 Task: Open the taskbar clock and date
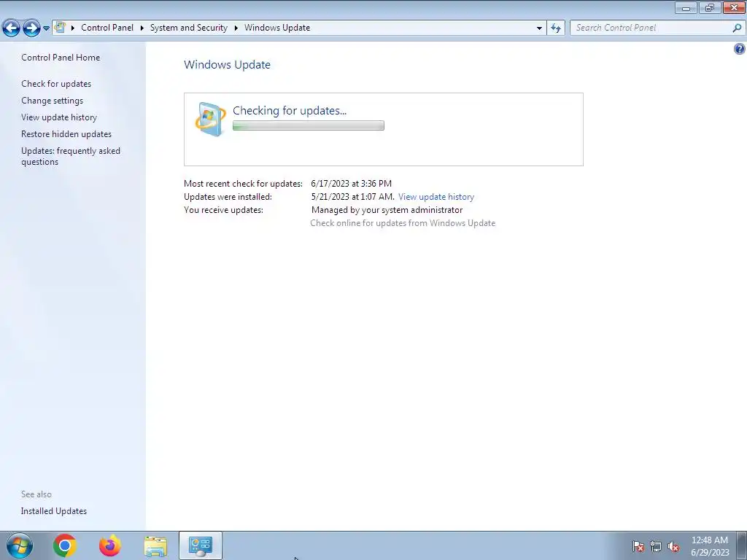tap(710, 546)
